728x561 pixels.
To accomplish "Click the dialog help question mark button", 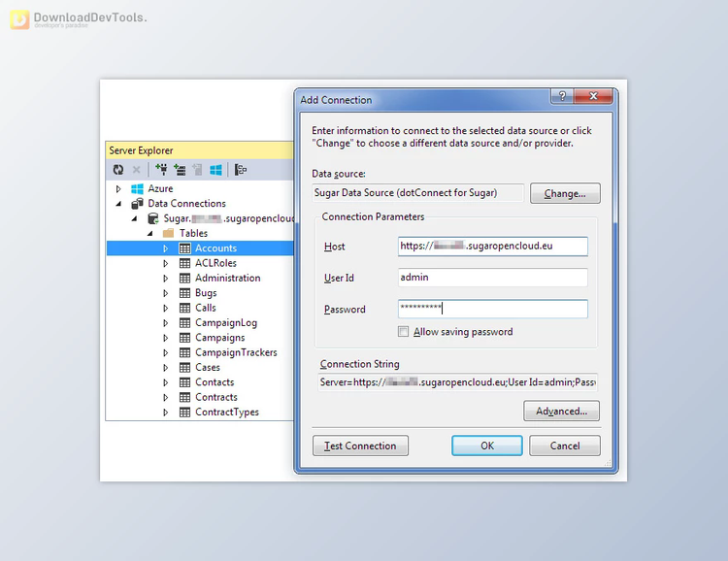I will coord(562,96).
